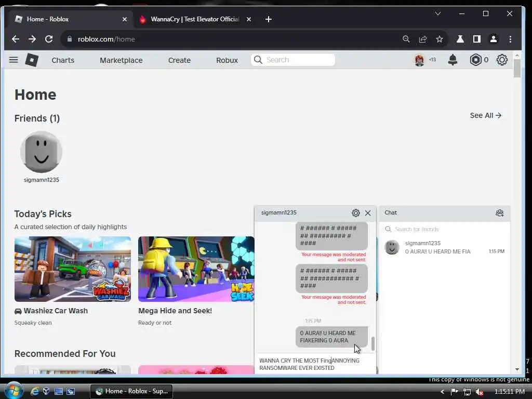This screenshot has height=399, width=532.
Task: Open the Roblox hamburger navigation menu
Action: click(13, 60)
